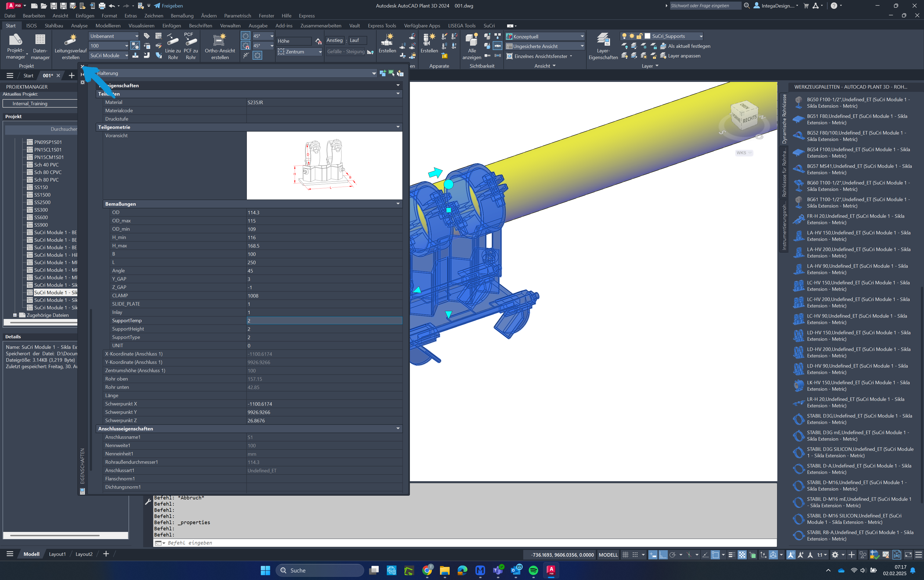Click Alle anzeigen in Sichtbarkeit panel
Viewport: 924px width, 580px height.
point(472,46)
